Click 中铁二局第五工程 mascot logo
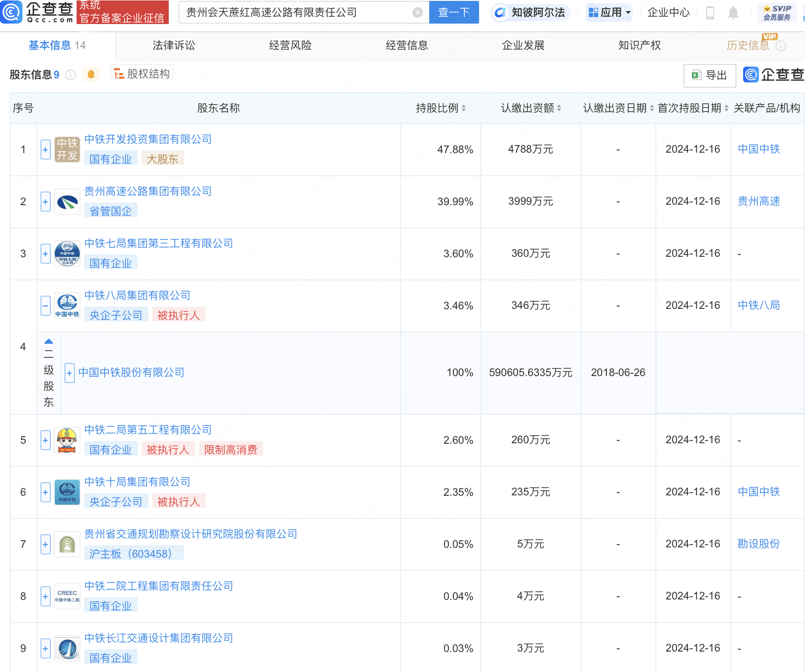This screenshot has width=805, height=672. coord(67,440)
